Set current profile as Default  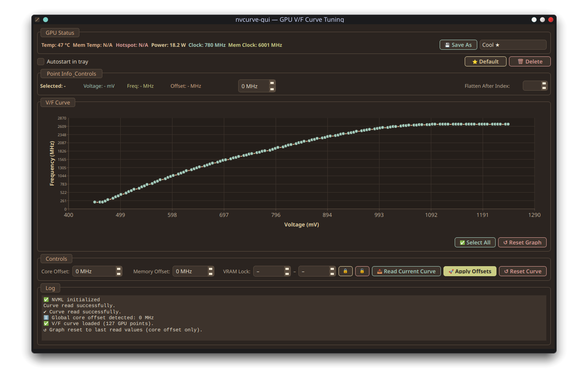[x=485, y=61]
